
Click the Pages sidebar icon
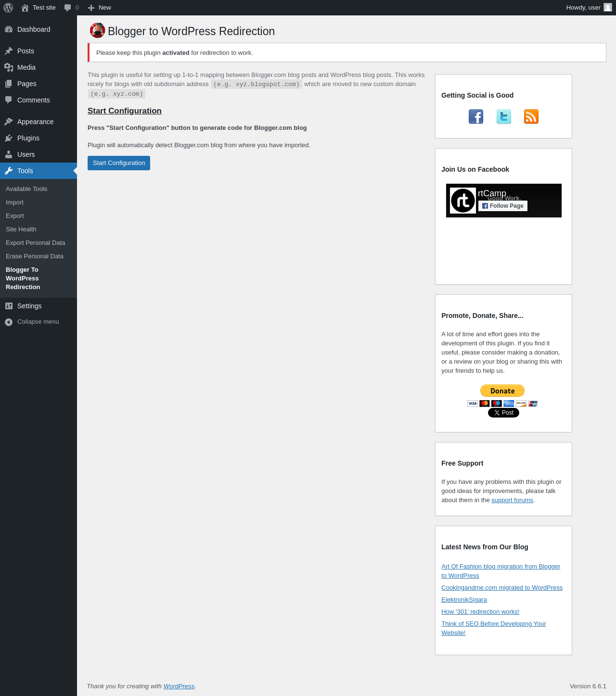coord(9,84)
